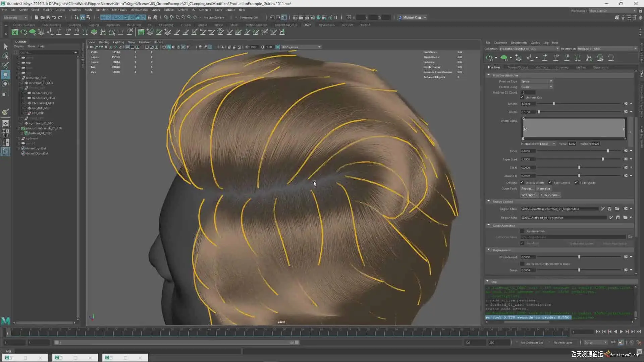644x362 pixels.
Task: Click the Add or Move Guides icon
Action: [x=518, y=58]
